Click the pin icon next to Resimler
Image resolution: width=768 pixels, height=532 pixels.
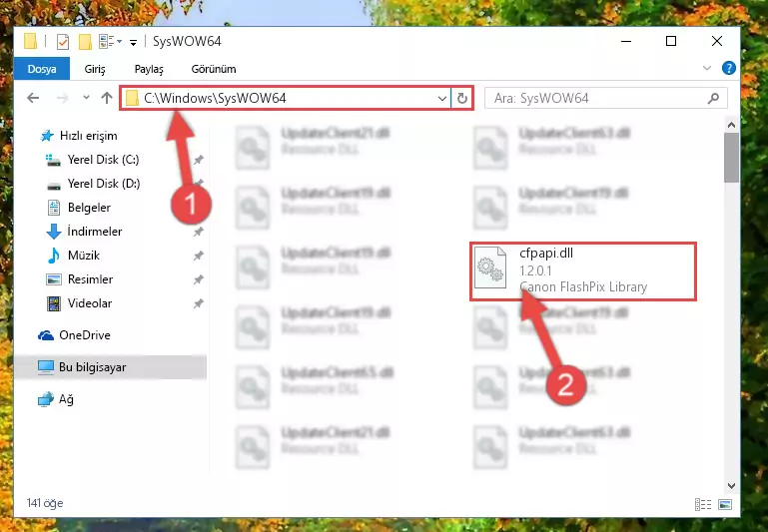[x=199, y=279]
